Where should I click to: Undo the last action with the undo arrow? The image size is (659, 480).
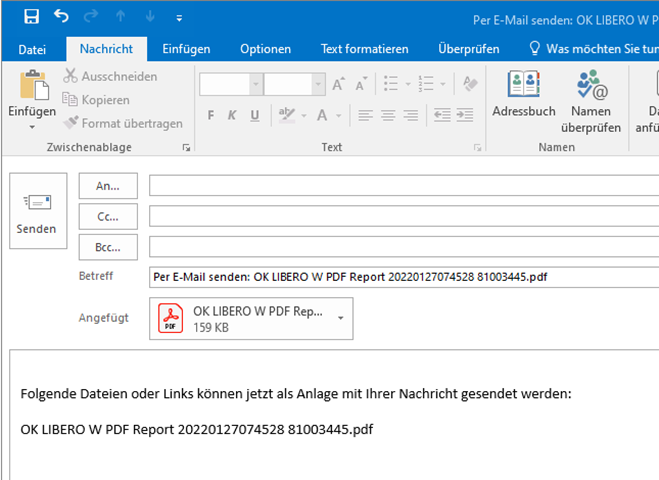click(62, 17)
